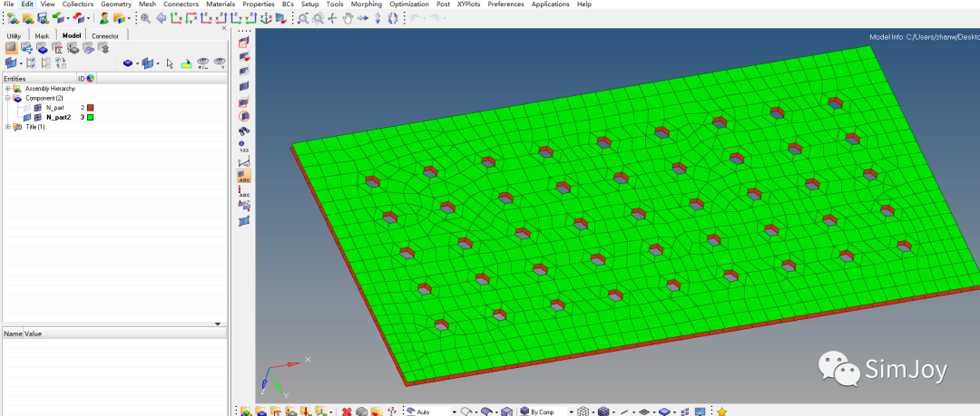Select the pan hand tool icon

(x=348, y=18)
